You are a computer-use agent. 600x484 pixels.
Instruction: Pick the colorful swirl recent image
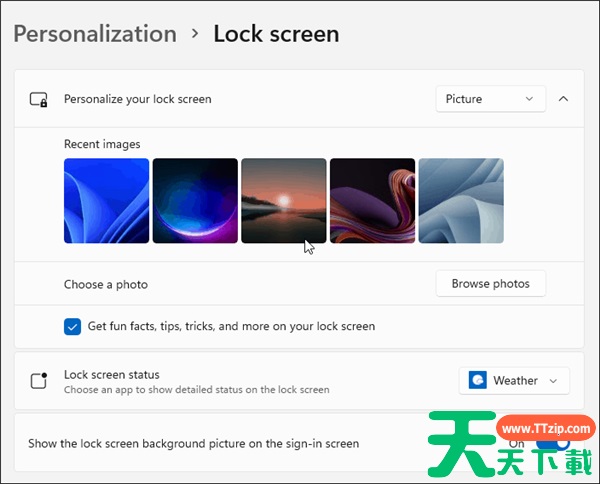tap(372, 201)
